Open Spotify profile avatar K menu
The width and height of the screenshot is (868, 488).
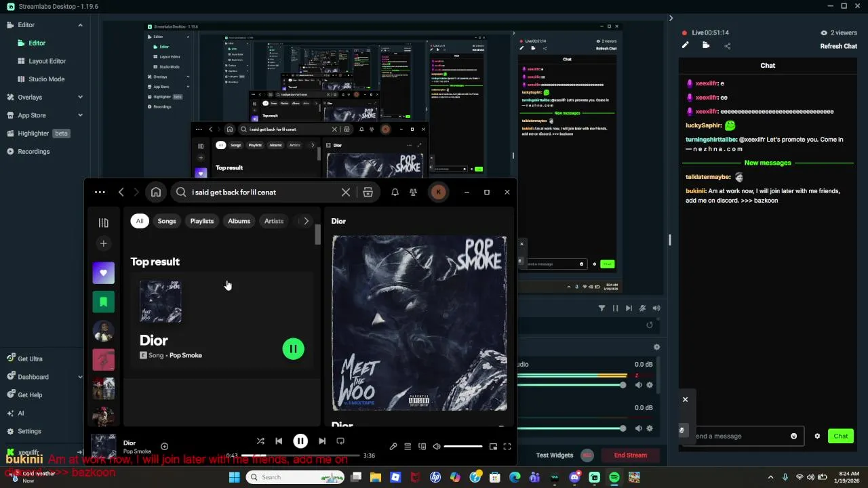coord(438,192)
